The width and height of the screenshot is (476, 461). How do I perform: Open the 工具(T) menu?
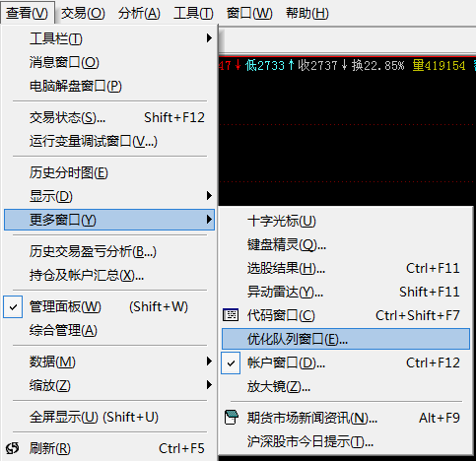click(193, 13)
